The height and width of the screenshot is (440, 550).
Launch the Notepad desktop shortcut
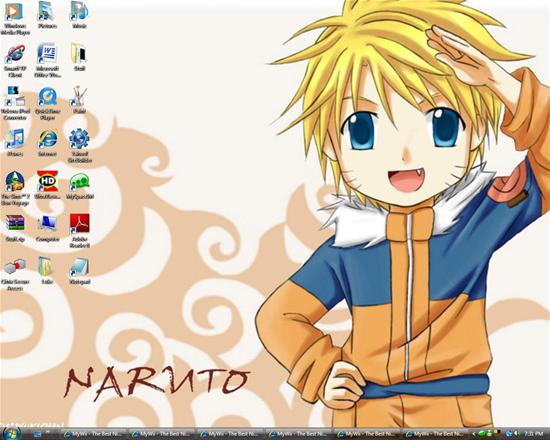(x=80, y=271)
